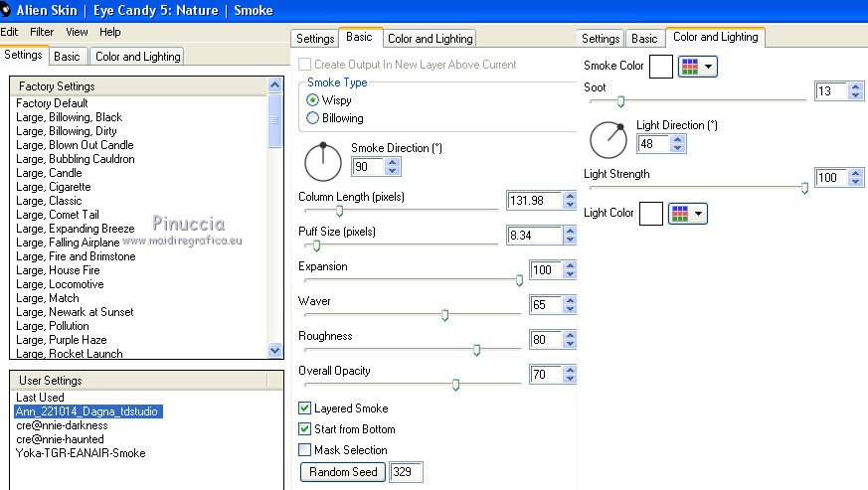Open the Light Color palette grid

tap(687, 214)
